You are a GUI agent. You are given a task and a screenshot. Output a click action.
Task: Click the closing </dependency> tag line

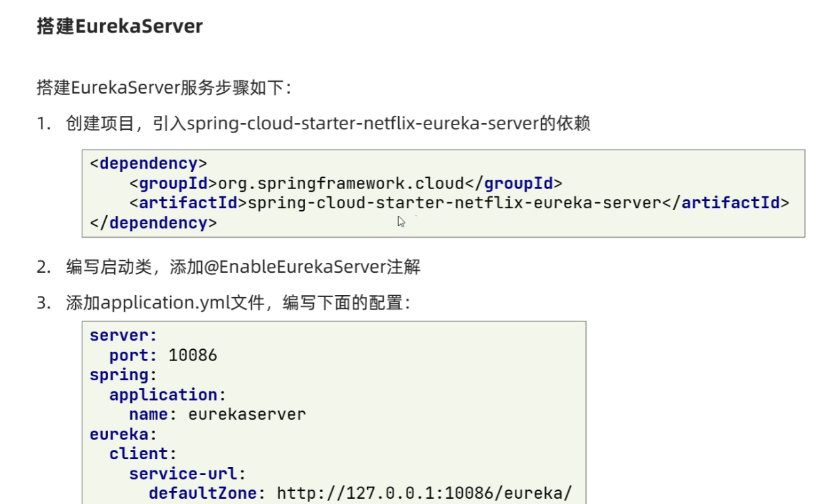(x=153, y=223)
